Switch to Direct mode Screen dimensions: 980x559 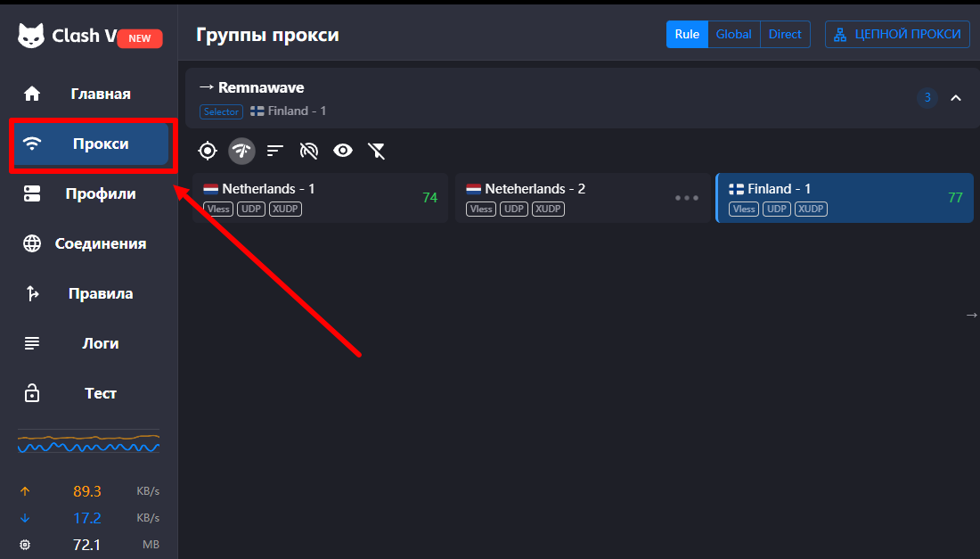785,35
